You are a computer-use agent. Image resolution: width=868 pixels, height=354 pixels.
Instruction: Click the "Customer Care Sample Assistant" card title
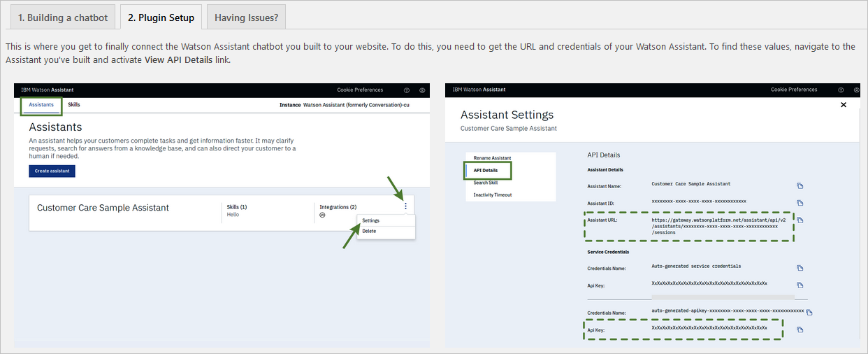point(103,208)
